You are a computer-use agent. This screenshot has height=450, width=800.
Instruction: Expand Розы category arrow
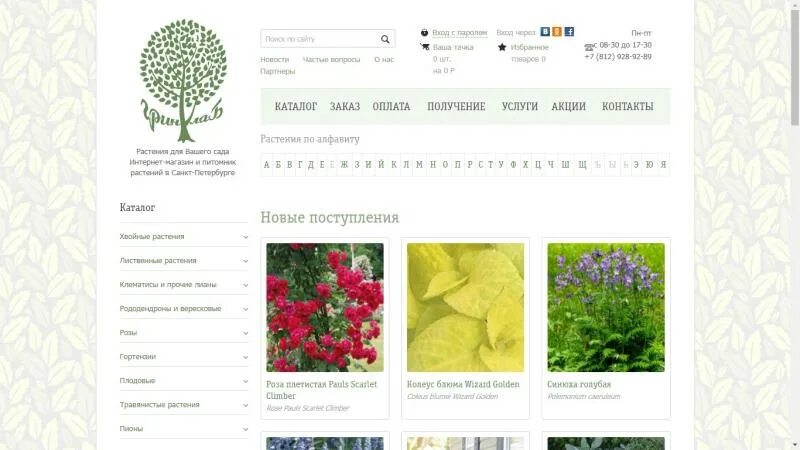click(245, 333)
